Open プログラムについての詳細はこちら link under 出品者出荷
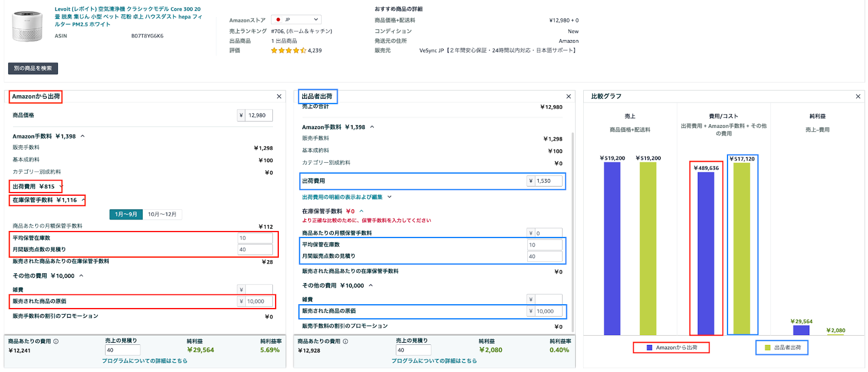Viewport: 868px width, 372px height. (434, 361)
